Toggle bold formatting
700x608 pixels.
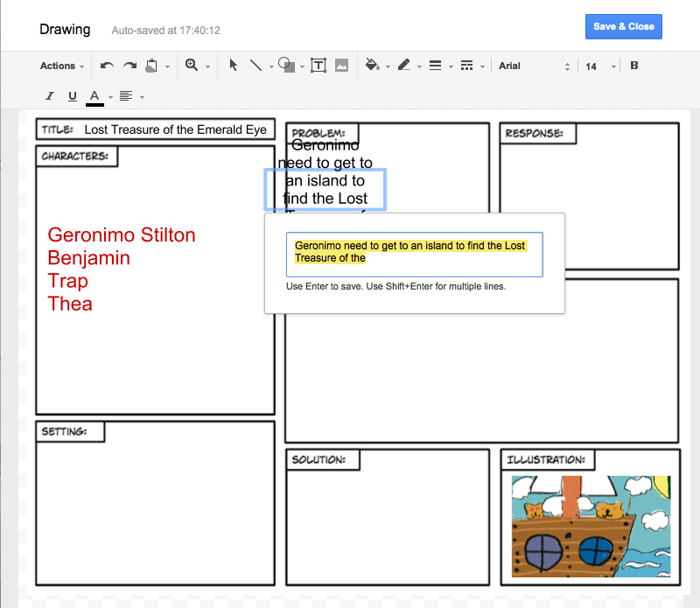tap(633, 65)
